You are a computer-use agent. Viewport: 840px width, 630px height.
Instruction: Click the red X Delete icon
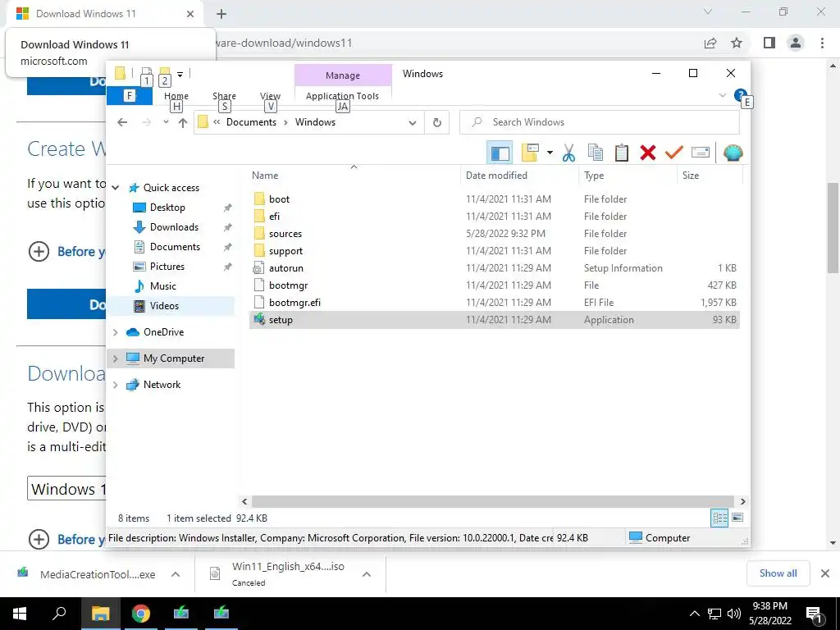point(648,153)
